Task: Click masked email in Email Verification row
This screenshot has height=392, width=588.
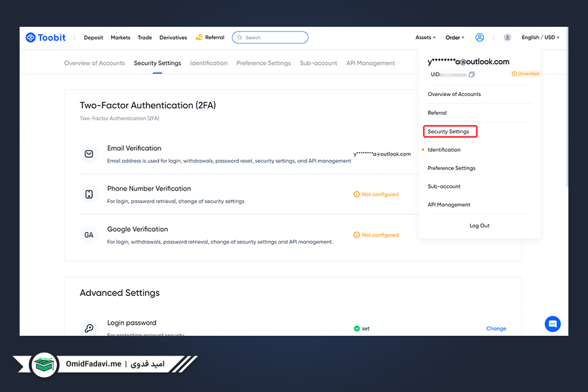Action: (382, 154)
